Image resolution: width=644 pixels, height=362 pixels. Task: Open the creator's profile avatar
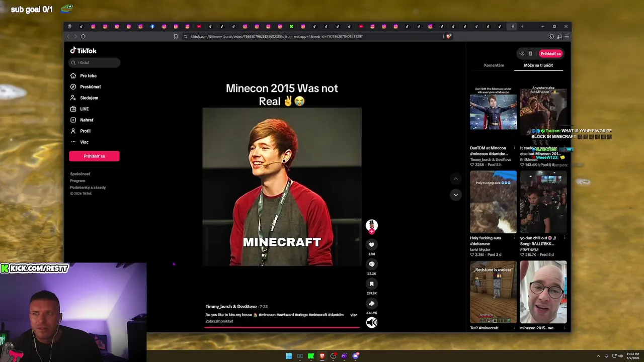tap(372, 225)
